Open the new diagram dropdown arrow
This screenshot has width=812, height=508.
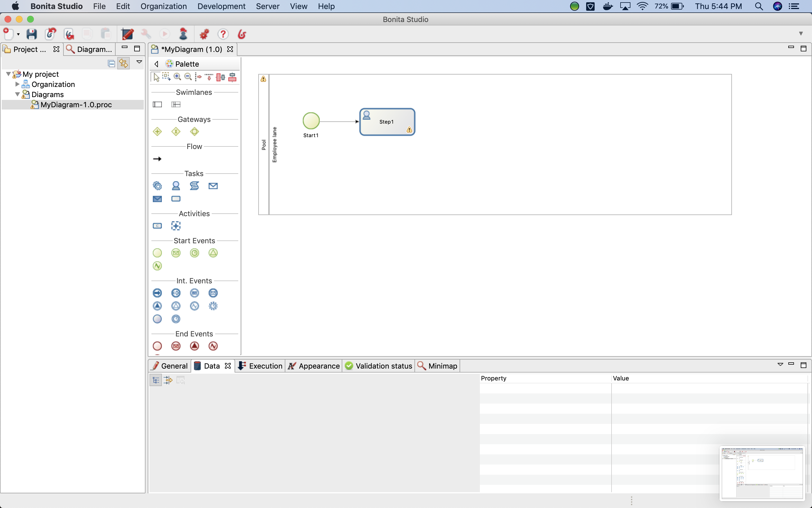click(18, 34)
